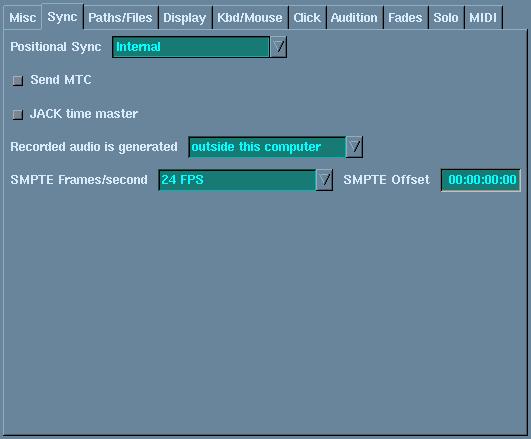
Task: Open the MIDI tab
Action: (x=483, y=18)
